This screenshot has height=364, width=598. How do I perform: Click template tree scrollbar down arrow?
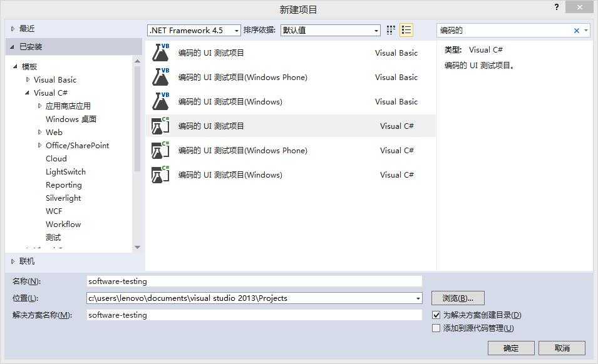click(x=137, y=248)
